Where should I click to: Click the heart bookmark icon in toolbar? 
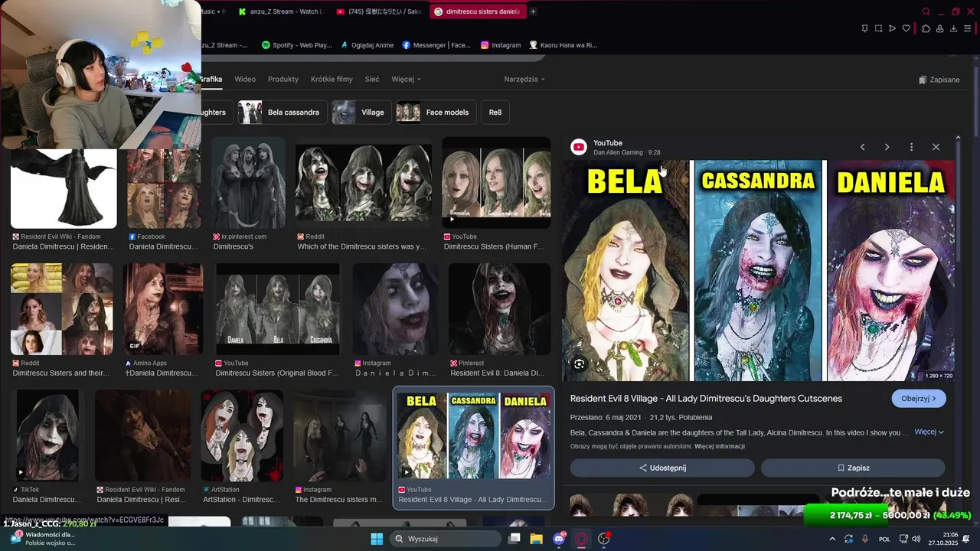(x=906, y=28)
